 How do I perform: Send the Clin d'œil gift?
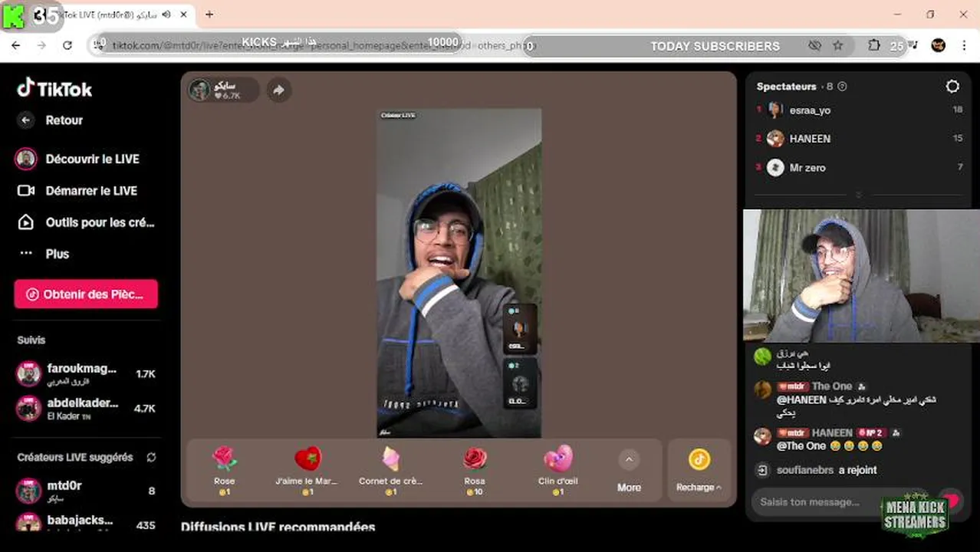point(557,471)
